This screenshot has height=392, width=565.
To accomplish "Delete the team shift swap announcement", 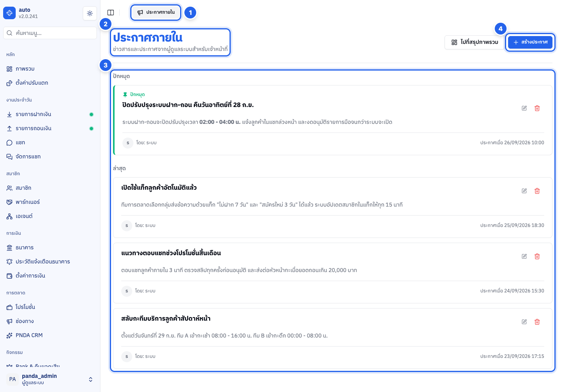I will tap(537, 322).
